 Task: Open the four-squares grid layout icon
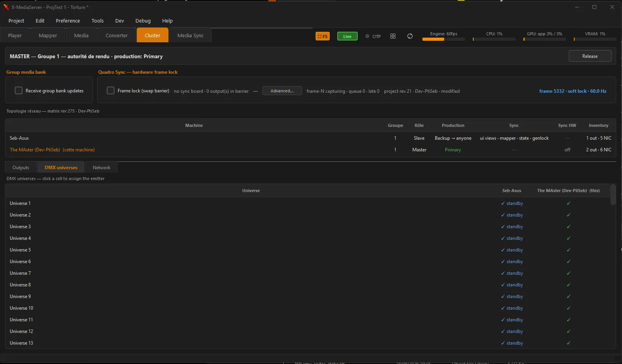click(393, 36)
